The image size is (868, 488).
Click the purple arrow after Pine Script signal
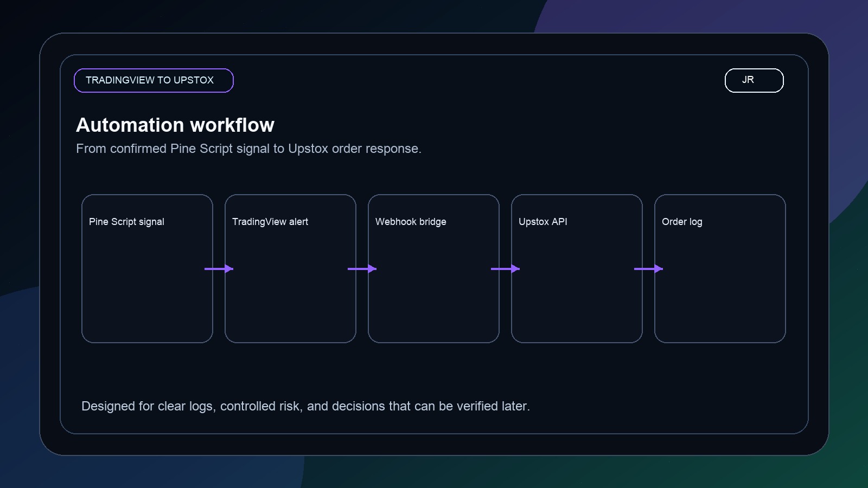[x=219, y=268]
